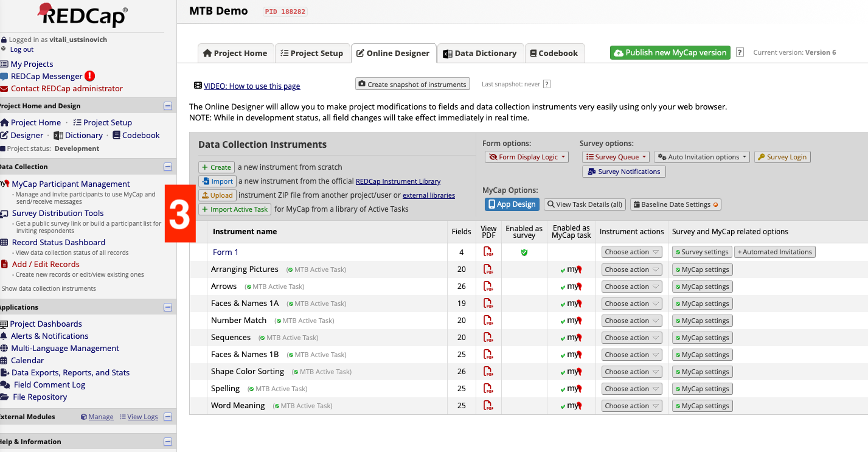
Task: Collapse the Applications sidebar section
Action: coord(168,307)
